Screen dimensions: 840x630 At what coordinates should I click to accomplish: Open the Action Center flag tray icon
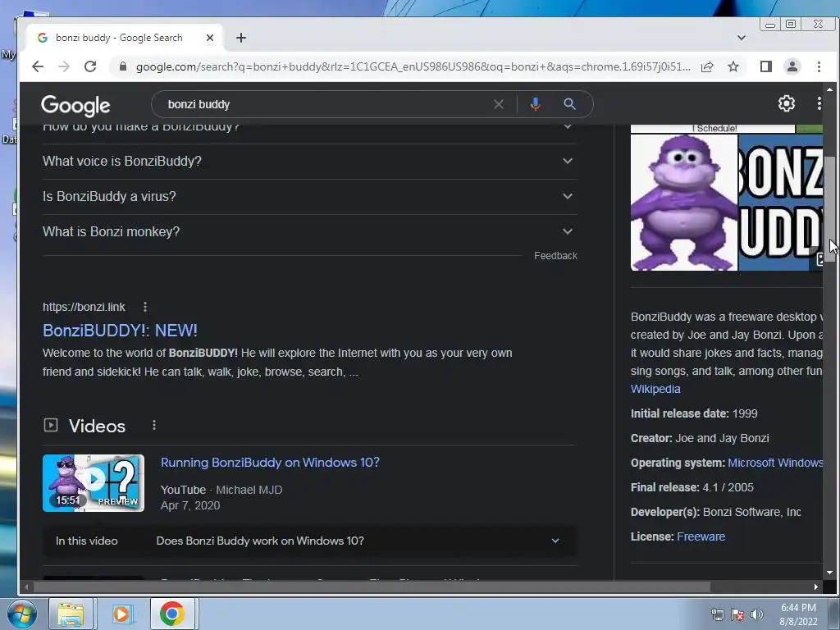tap(737, 614)
